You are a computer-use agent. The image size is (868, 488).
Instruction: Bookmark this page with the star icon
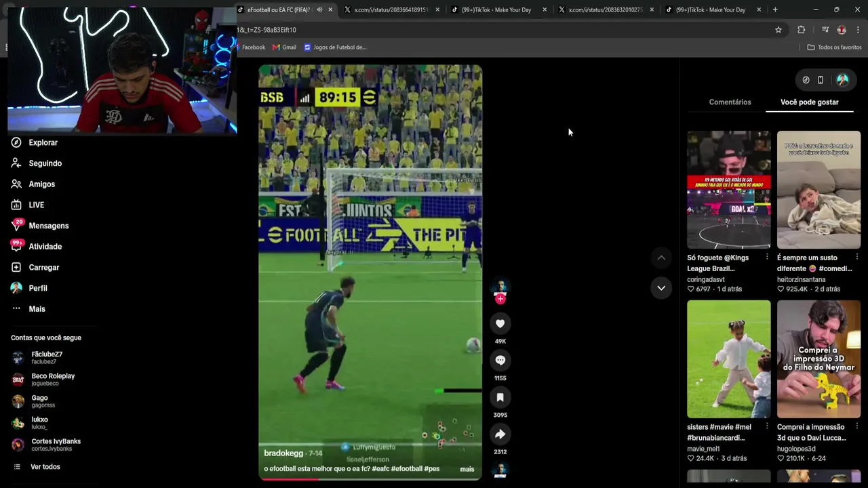pos(778,30)
